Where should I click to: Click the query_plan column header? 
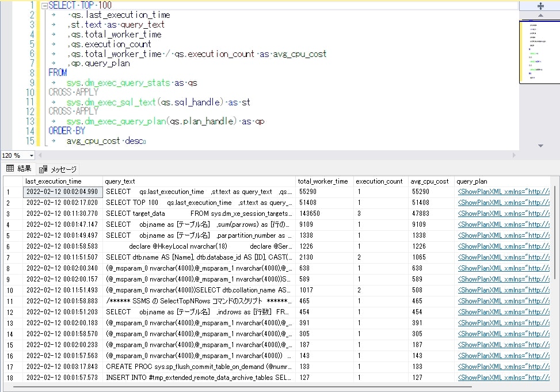[502, 181]
